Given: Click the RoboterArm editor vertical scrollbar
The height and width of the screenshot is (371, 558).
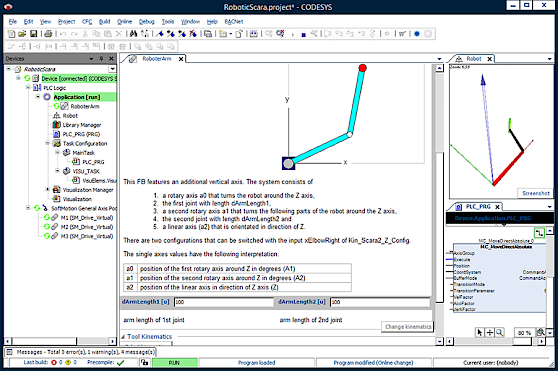Looking at the screenshot, I should (x=439, y=205).
